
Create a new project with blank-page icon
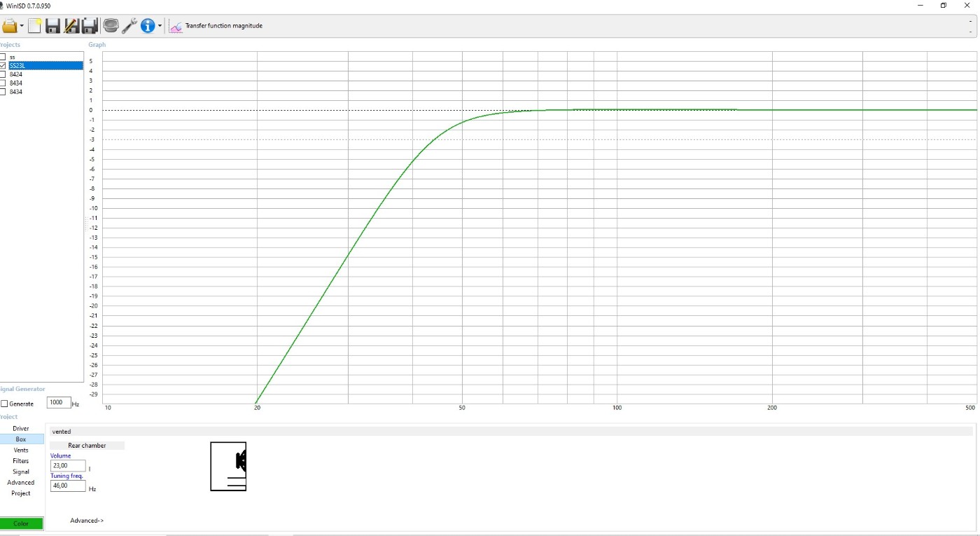[x=34, y=26]
